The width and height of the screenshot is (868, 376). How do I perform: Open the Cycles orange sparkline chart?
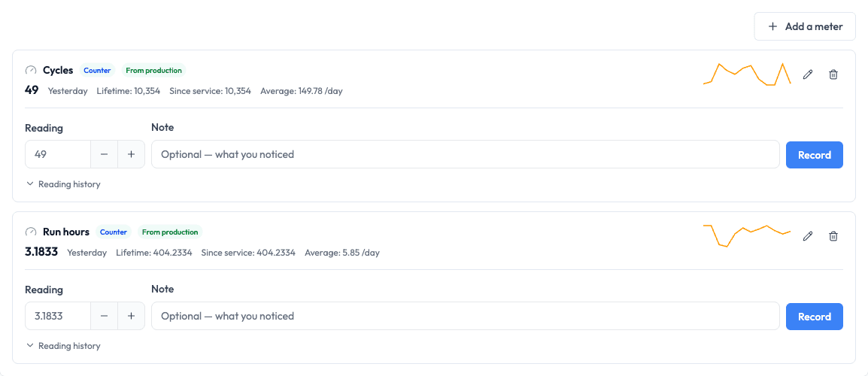(747, 74)
